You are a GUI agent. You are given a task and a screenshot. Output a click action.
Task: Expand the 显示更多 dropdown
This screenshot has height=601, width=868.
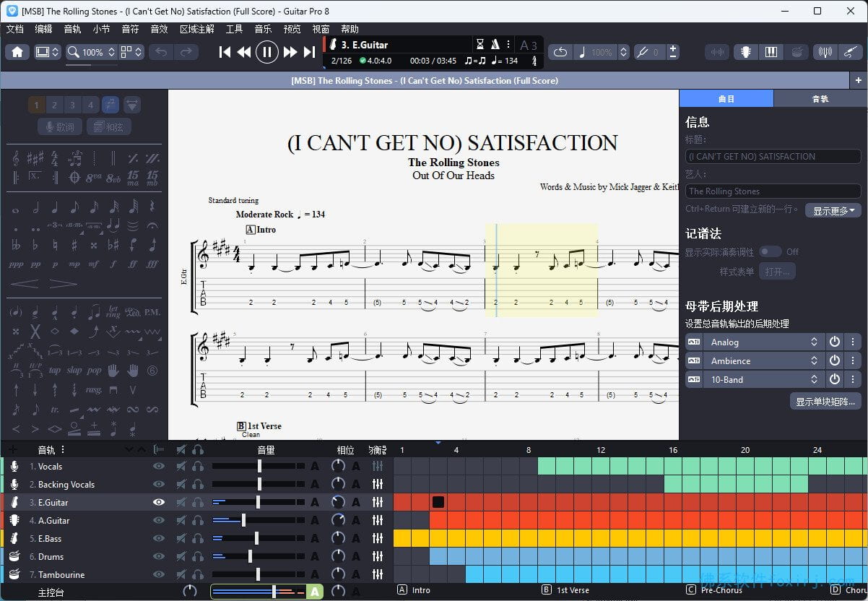pyautogui.click(x=833, y=211)
